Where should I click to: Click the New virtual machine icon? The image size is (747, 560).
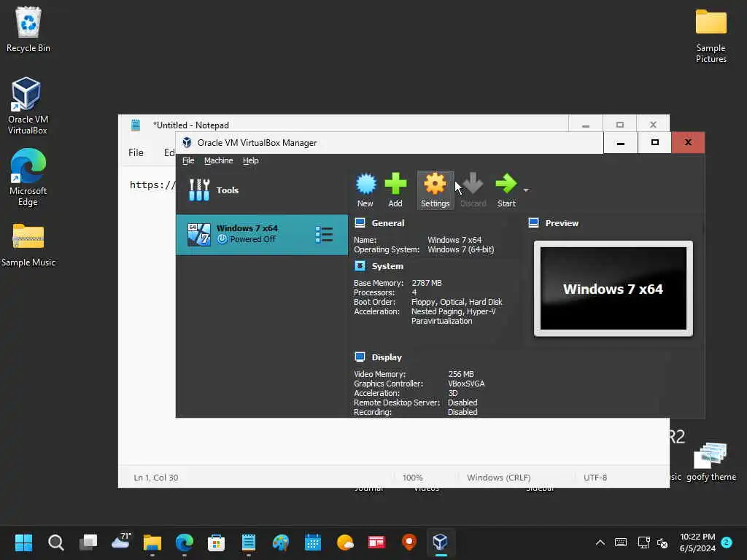click(x=365, y=190)
